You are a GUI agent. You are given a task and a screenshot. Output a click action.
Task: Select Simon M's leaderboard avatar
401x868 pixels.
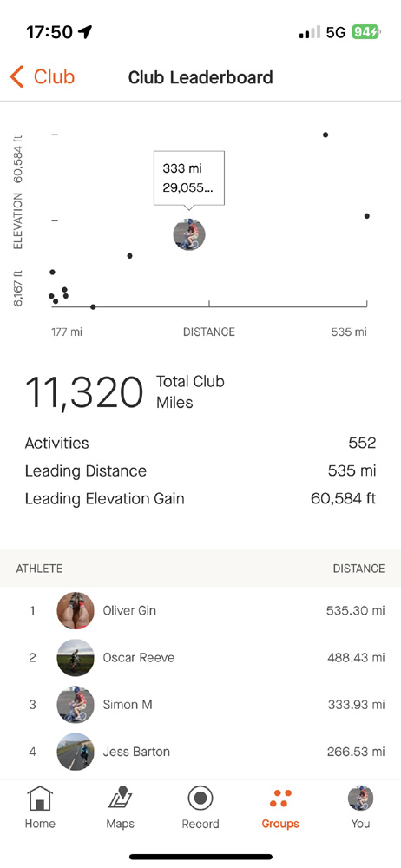(x=76, y=705)
